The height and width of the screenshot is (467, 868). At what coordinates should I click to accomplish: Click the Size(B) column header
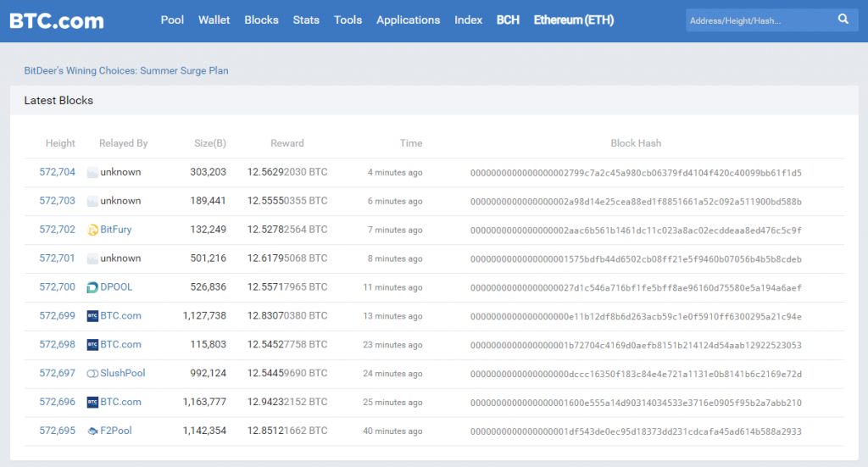coord(210,143)
